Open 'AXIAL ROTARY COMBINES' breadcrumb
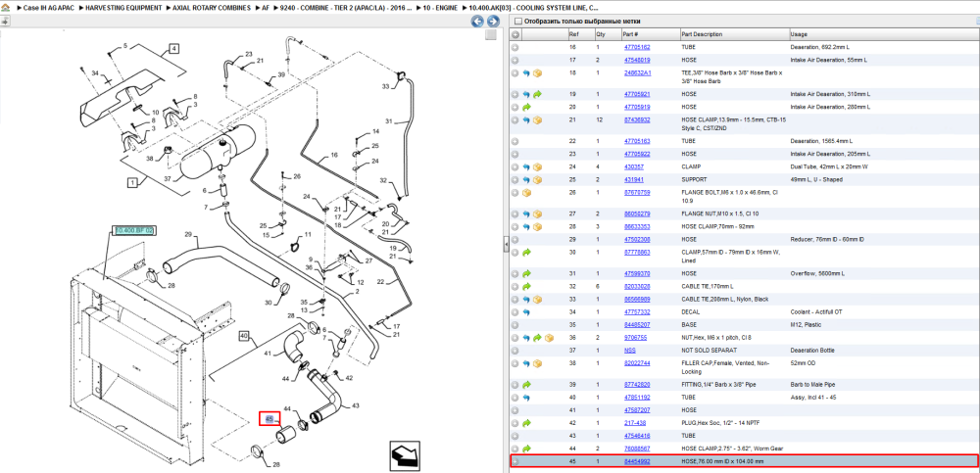Screen dimensions: 980x473 (x=211, y=8)
